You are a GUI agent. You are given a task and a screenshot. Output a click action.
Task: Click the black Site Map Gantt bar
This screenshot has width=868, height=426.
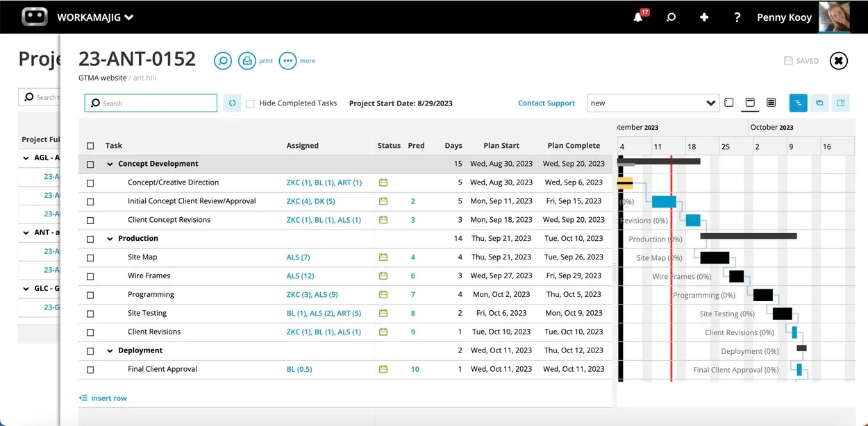715,258
